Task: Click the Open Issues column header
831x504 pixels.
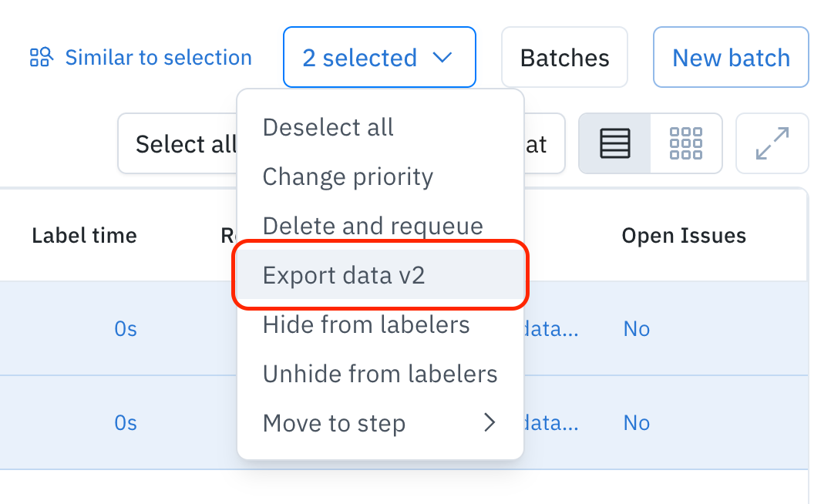Action: click(x=684, y=236)
